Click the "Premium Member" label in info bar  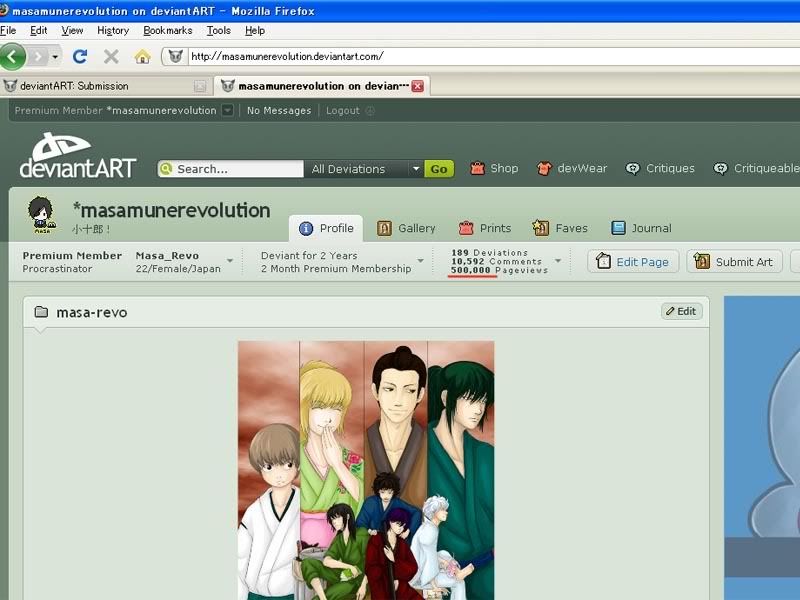[x=72, y=256]
